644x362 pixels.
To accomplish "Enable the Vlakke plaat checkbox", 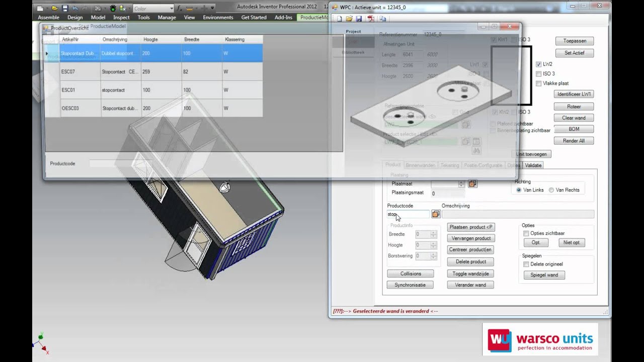I will (x=539, y=83).
